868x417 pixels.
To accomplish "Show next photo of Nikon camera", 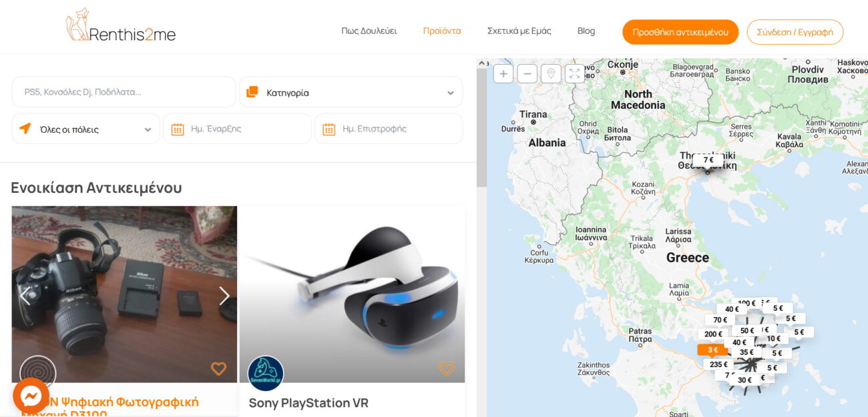I will coord(224,296).
